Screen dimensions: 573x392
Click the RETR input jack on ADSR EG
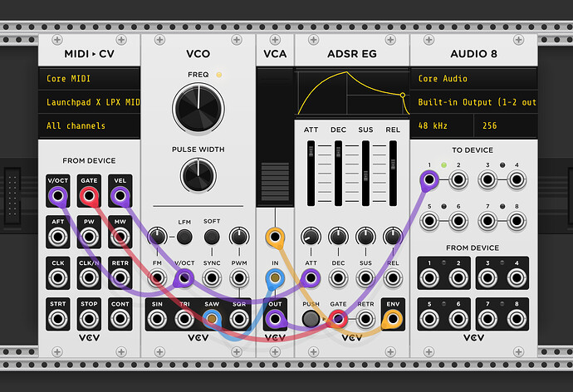click(x=365, y=319)
